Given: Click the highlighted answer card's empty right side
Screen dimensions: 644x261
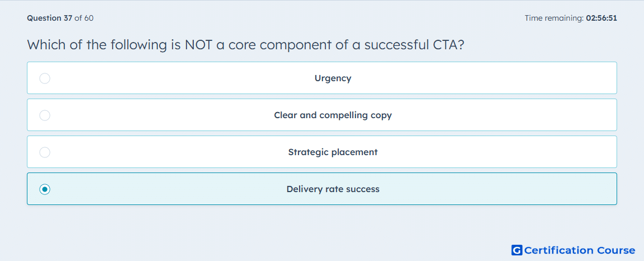Looking at the screenshot, I should pyautogui.click(x=514, y=189).
